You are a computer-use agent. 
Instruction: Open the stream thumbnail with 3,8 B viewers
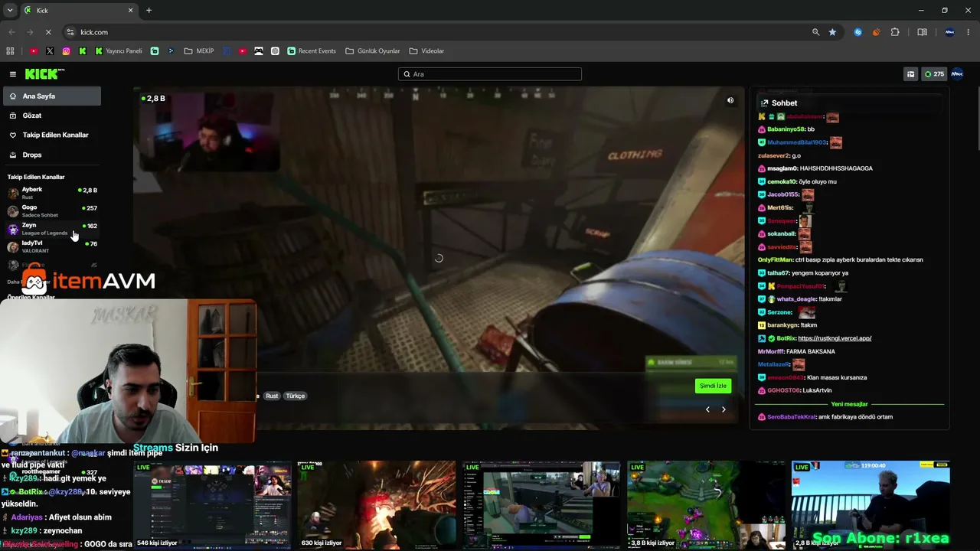[x=707, y=505]
